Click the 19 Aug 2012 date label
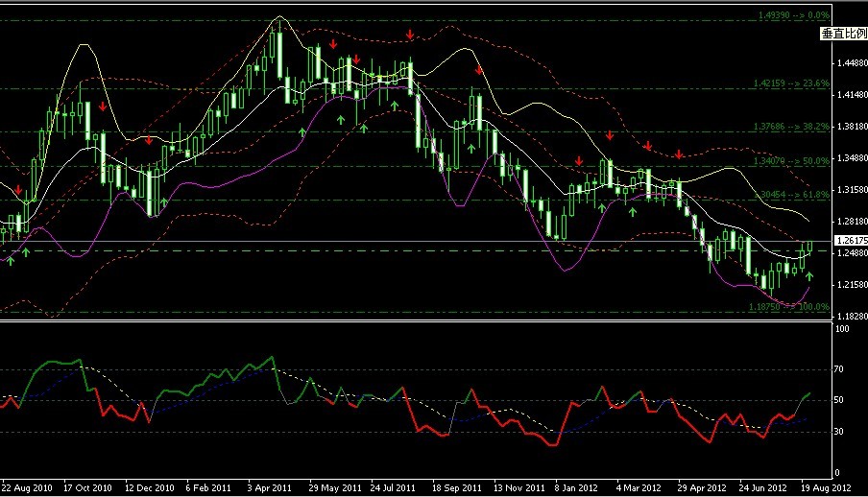 tap(826, 488)
